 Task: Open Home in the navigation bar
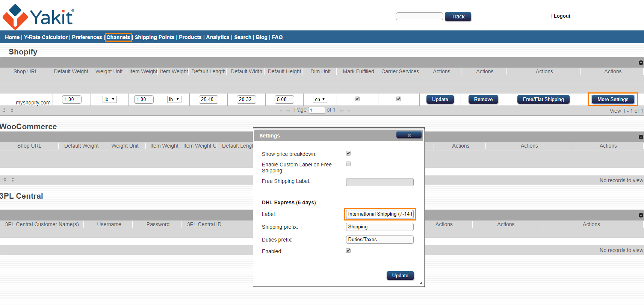[12, 37]
